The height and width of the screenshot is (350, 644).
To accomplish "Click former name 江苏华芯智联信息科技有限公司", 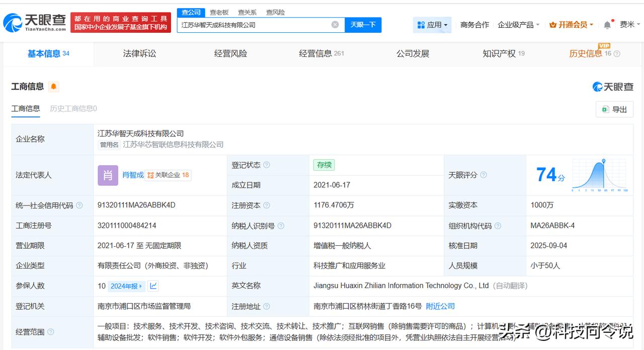I will point(173,145).
